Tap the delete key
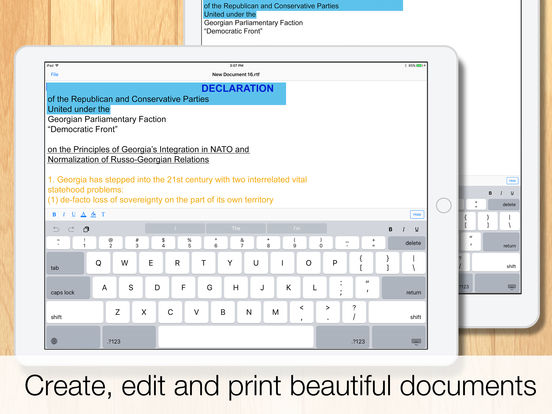The height and width of the screenshot is (414, 552). coord(407,243)
